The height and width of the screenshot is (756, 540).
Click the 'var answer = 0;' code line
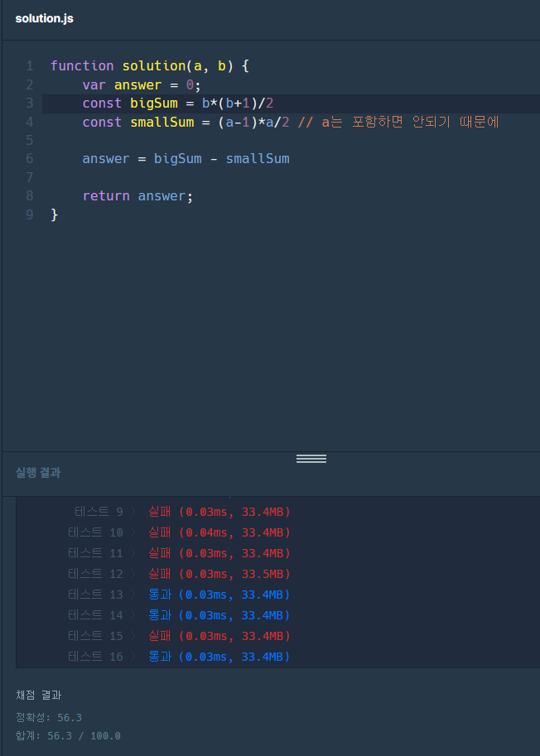142,84
